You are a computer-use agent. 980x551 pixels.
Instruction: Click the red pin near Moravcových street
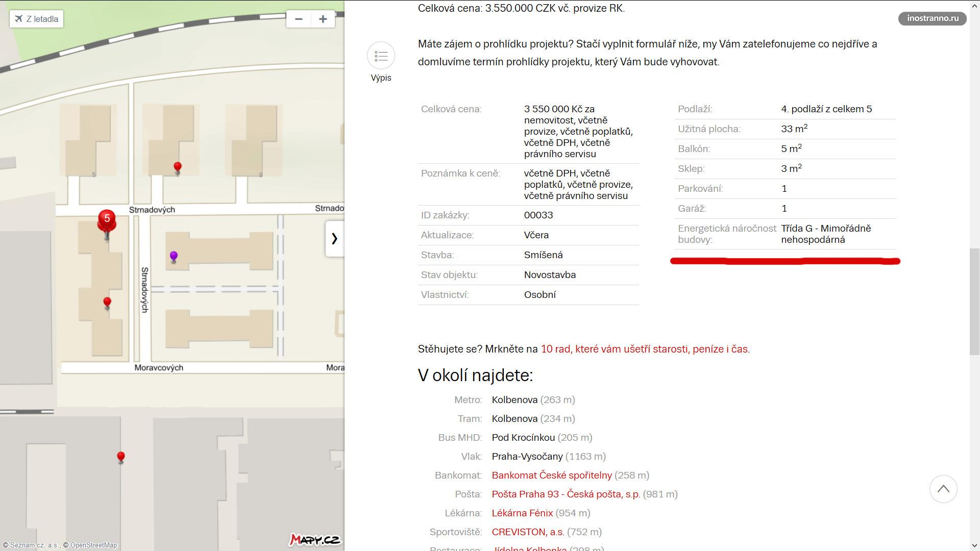[x=107, y=303]
